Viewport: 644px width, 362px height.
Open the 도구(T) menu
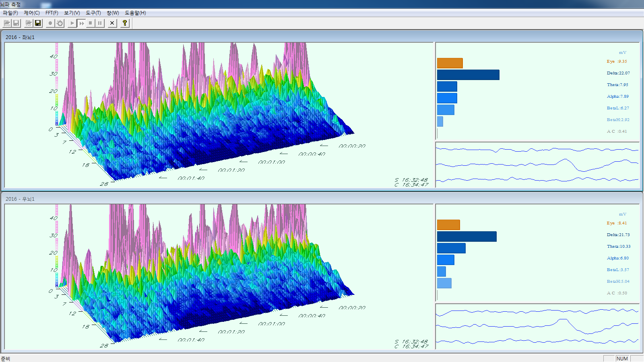coord(93,13)
